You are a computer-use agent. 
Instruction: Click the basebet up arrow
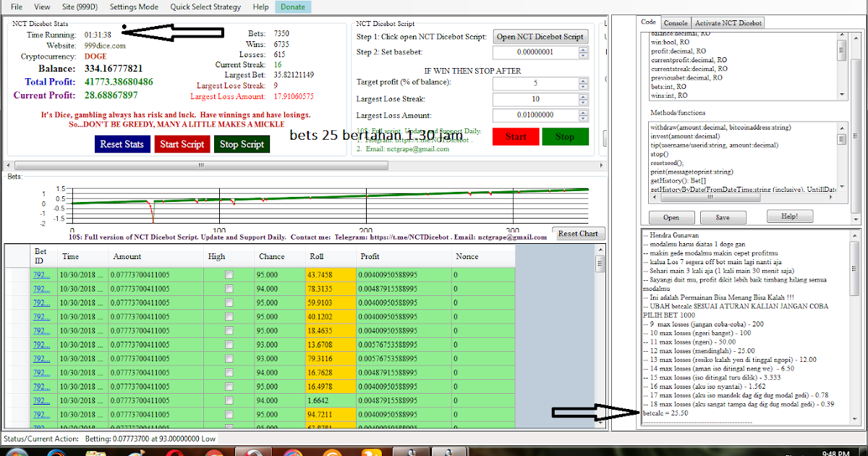pos(583,51)
